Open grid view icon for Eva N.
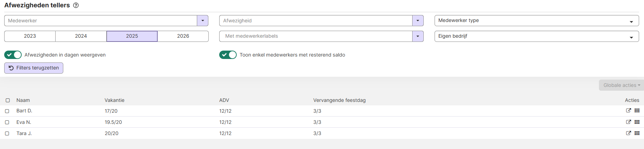Image resolution: width=644 pixels, height=149 pixels. coord(637,122)
